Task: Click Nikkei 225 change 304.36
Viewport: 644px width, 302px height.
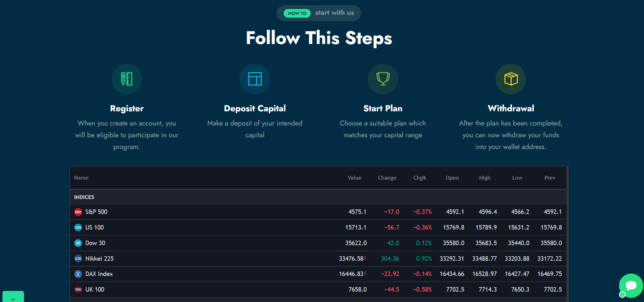Action: tap(390, 259)
